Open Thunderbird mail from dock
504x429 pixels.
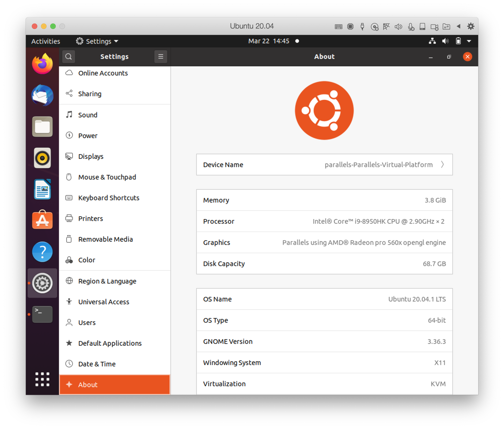pos(42,95)
